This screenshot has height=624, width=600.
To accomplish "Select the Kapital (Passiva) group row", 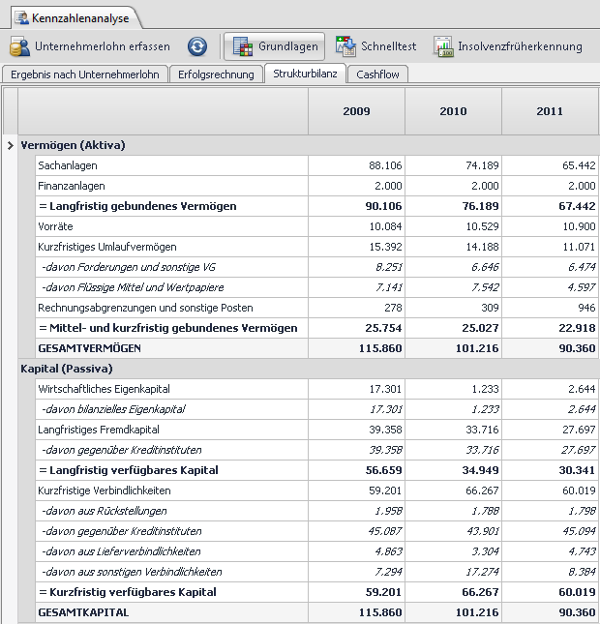I will (308, 369).
